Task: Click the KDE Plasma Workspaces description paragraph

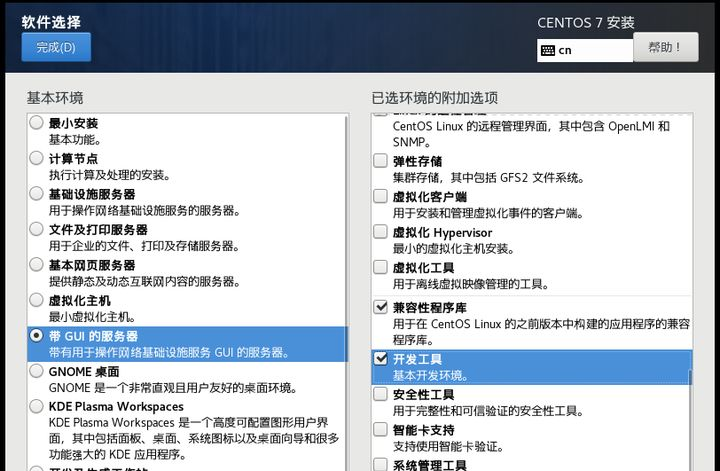Action: click(194, 438)
